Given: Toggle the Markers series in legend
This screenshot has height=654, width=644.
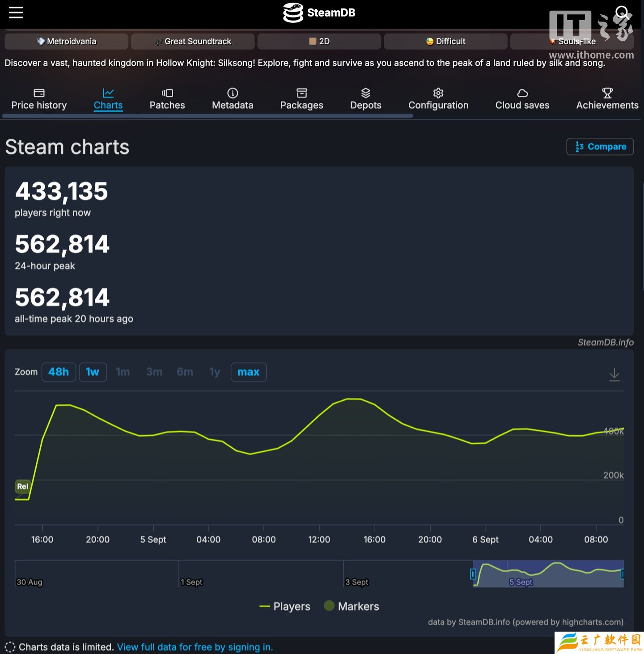Looking at the screenshot, I should [352, 607].
